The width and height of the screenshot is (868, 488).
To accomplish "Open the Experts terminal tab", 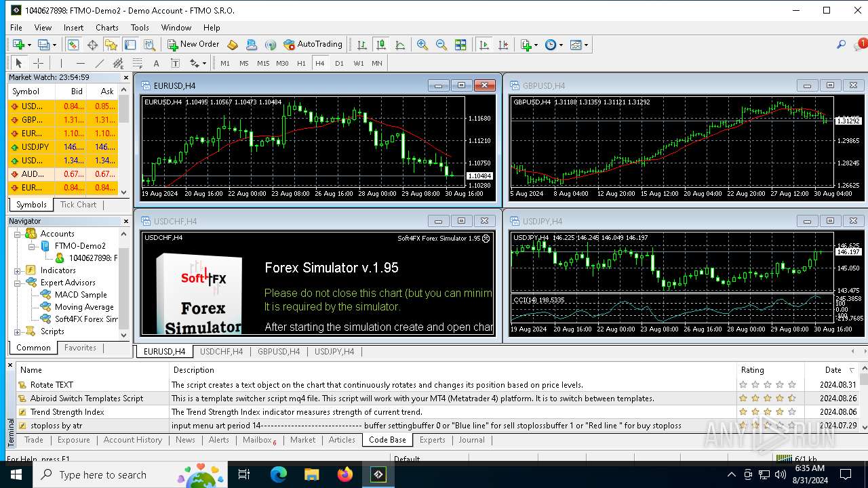I will 432,440.
